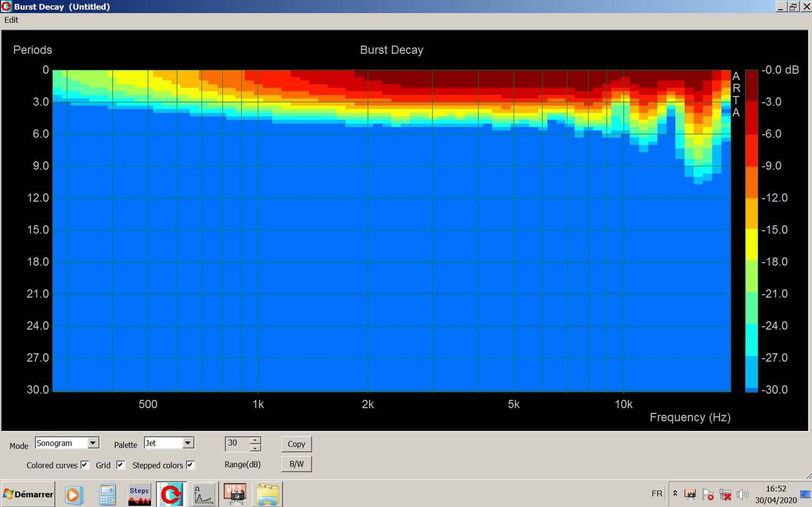Viewport: 812px width, 507px height.
Task: Click the Mode label
Action: pos(19,446)
